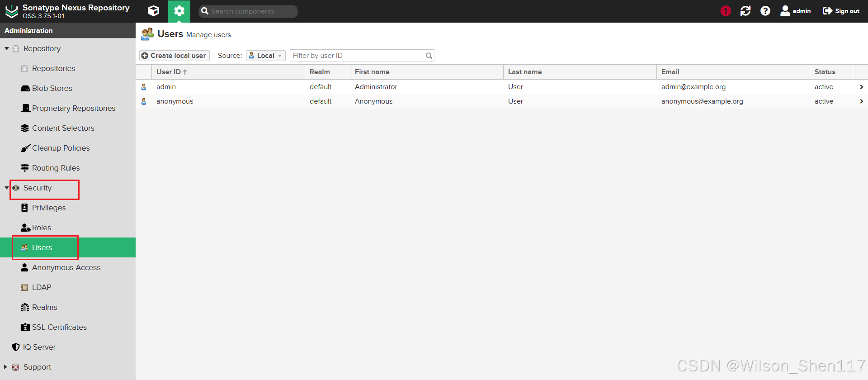Open SSL Certificates
This screenshot has width=868, height=380.
click(x=59, y=327)
